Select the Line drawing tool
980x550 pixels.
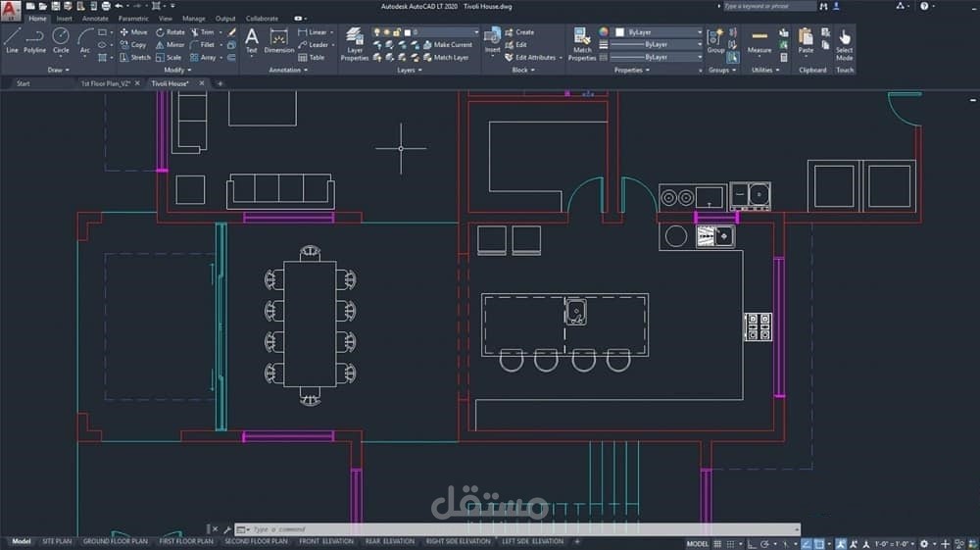[12, 40]
